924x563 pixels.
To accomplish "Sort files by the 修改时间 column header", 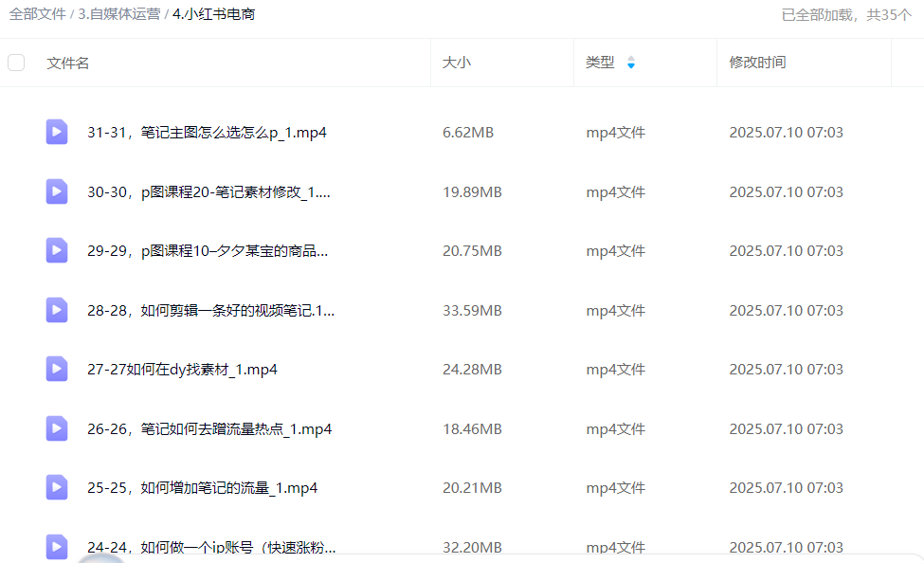I will point(757,63).
